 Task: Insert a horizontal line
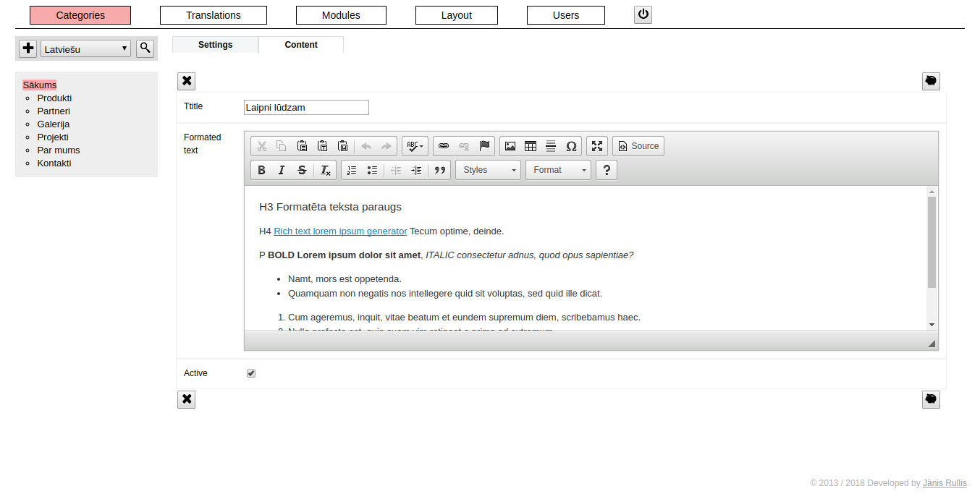point(551,146)
